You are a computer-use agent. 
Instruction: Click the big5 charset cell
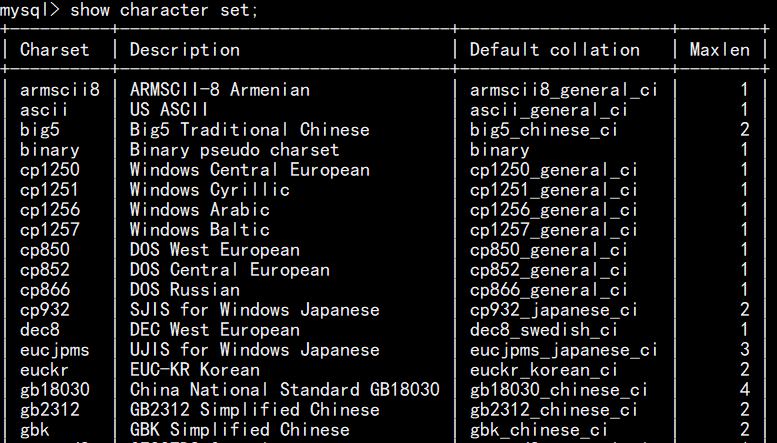[x=40, y=130]
